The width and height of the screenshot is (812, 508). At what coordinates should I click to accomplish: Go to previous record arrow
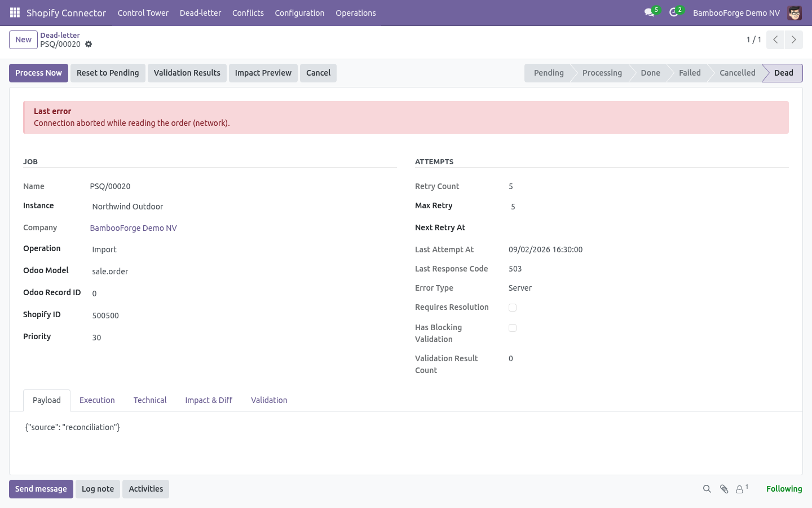click(x=775, y=40)
